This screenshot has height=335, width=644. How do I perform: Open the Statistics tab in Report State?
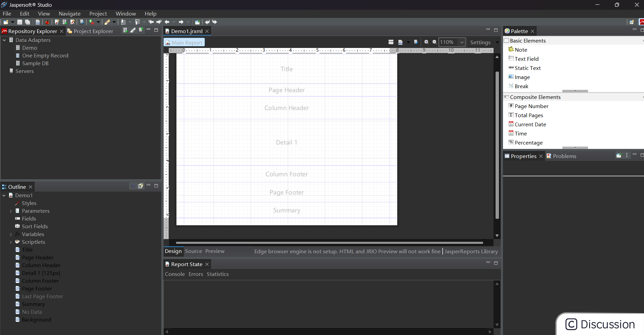(218, 274)
